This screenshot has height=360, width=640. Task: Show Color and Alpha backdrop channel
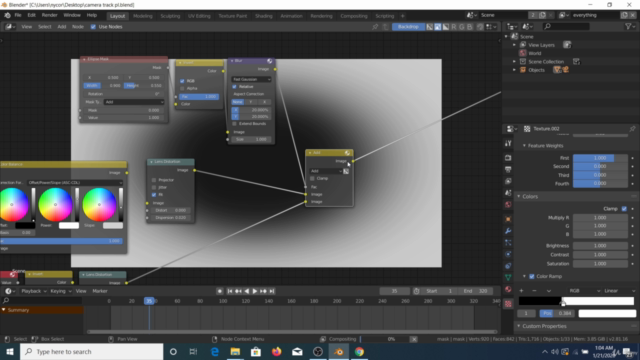pos(430,27)
